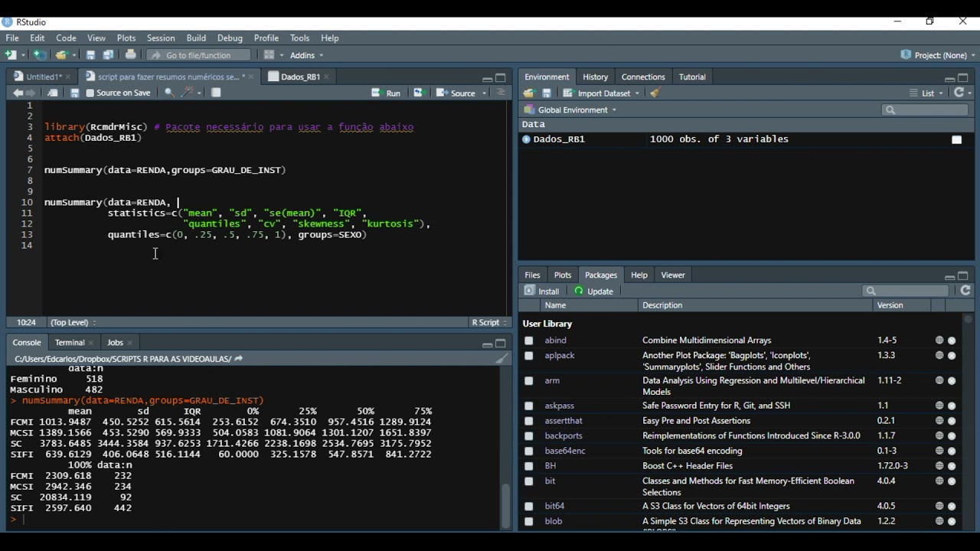The height and width of the screenshot is (551, 980).
Task: Load a workspace in the Environment pane
Action: tap(528, 93)
